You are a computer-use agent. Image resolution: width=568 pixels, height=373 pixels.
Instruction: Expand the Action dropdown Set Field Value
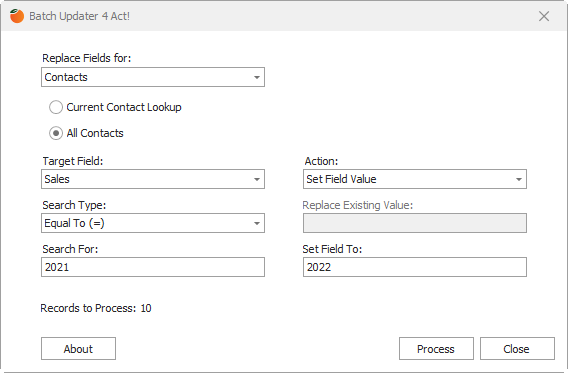(415, 179)
